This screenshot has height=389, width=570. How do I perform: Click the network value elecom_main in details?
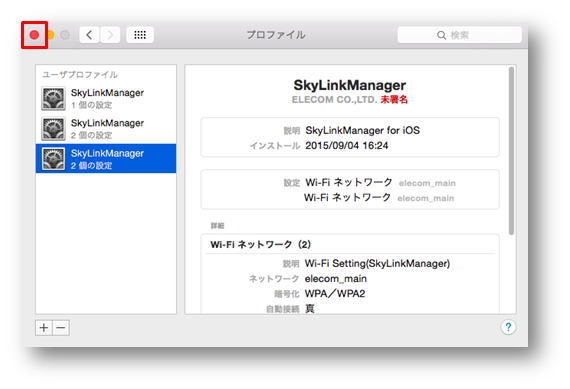point(336,278)
